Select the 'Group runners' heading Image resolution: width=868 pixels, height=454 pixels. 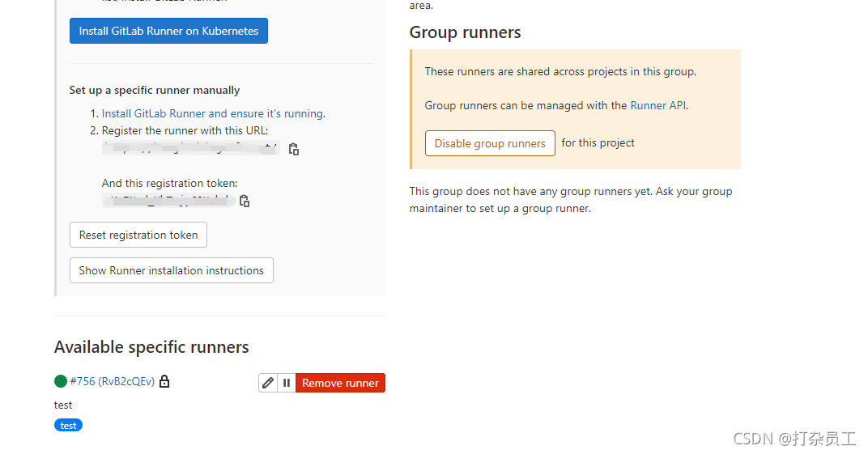point(465,32)
